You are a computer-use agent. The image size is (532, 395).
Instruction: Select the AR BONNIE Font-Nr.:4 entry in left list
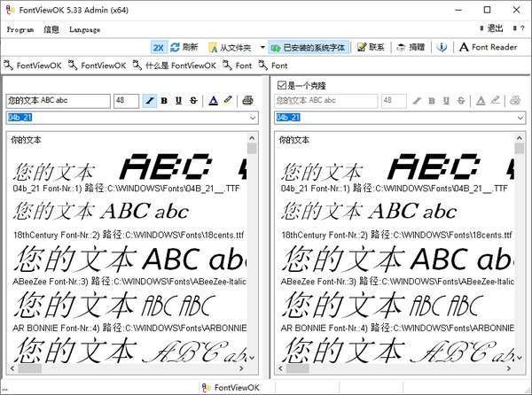(129, 328)
